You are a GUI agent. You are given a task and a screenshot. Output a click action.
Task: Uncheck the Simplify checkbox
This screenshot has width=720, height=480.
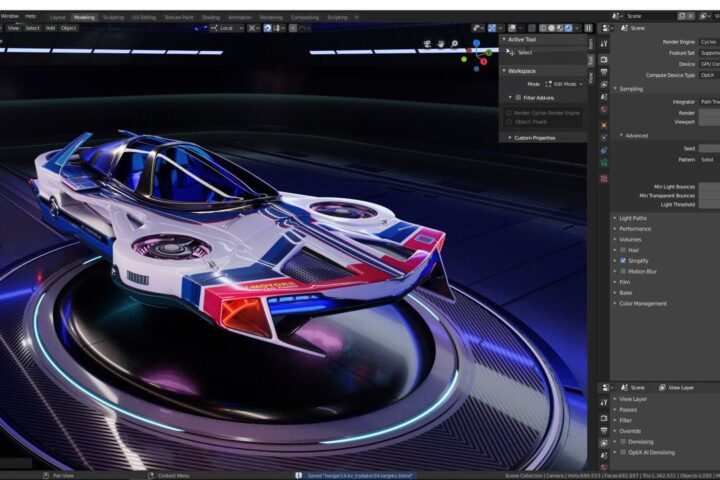623,260
